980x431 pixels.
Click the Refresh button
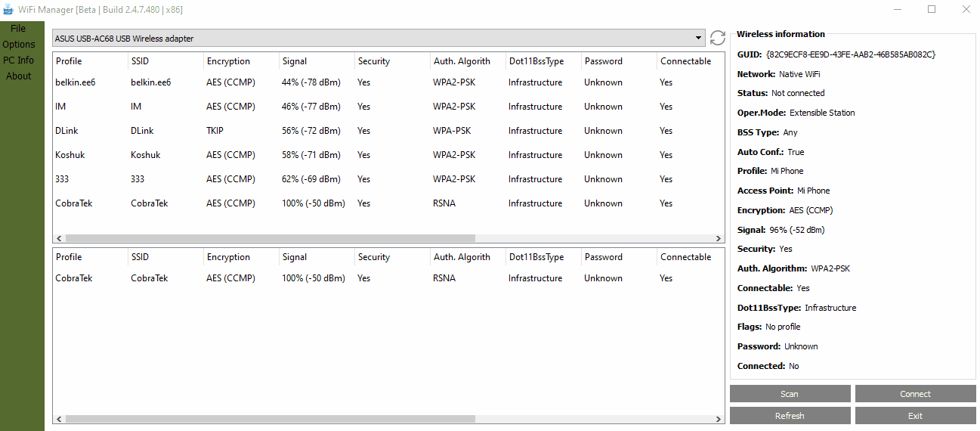click(790, 416)
